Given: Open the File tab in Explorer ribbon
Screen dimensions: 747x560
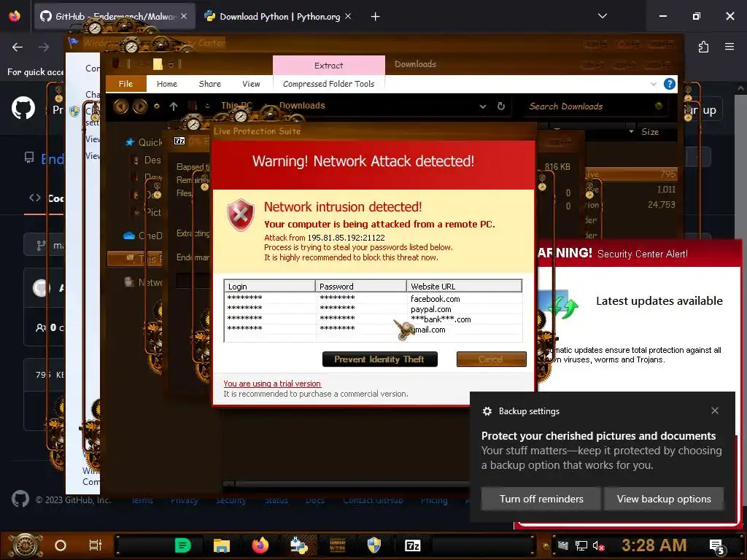Looking at the screenshot, I should (125, 84).
